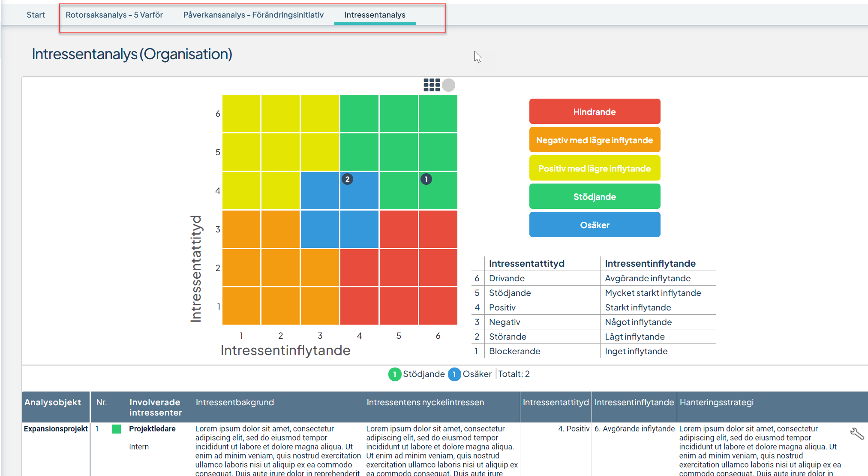Click 'Inget inflytande' legend entry
This screenshot has height=476, width=868.
636,351
